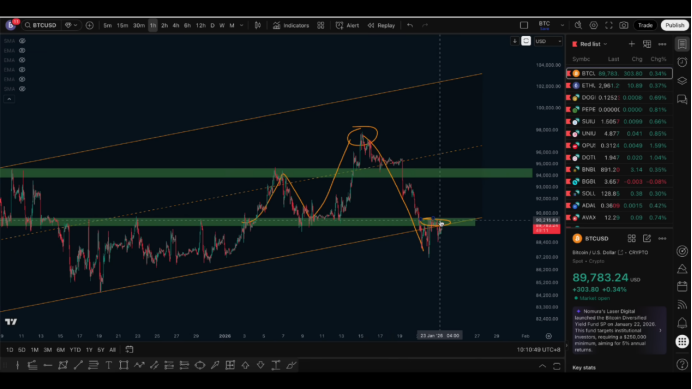Enter fullscreen chart mode

(609, 26)
